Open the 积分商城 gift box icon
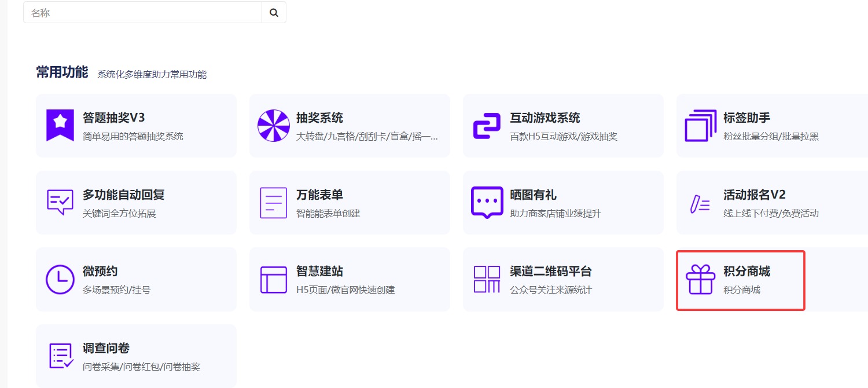Image resolution: width=868 pixels, height=388 pixels. [x=700, y=279]
